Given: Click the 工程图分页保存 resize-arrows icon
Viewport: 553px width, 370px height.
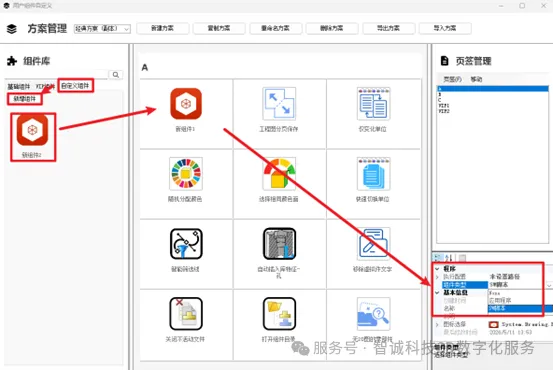Looking at the screenshot, I should tap(279, 104).
